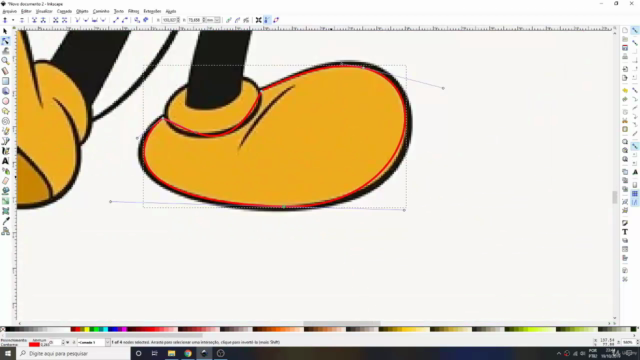
Task: Make selected segments straight lines
Action: tap(116, 20)
